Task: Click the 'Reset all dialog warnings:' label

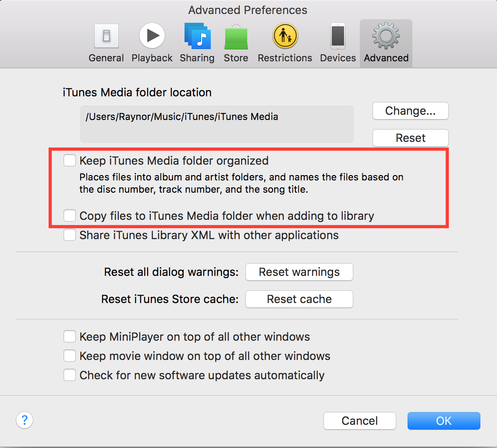Action: point(171,272)
